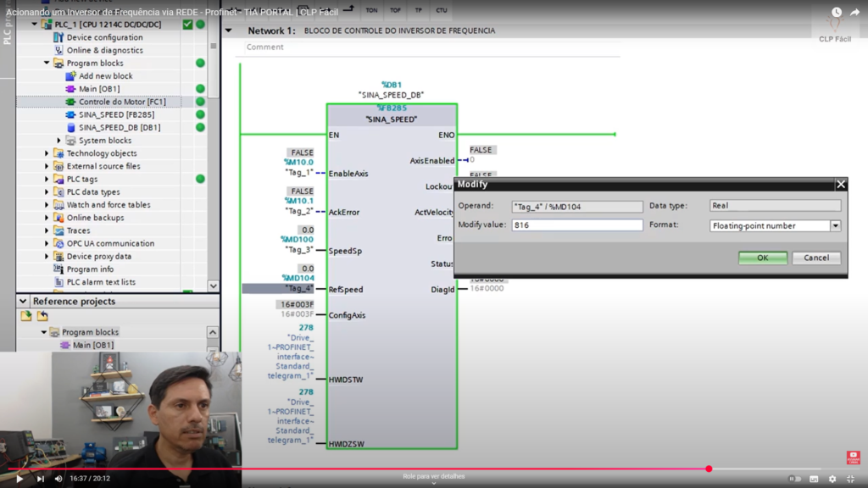
Task: Click the Device configuration icon
Action: pos(58,37)
